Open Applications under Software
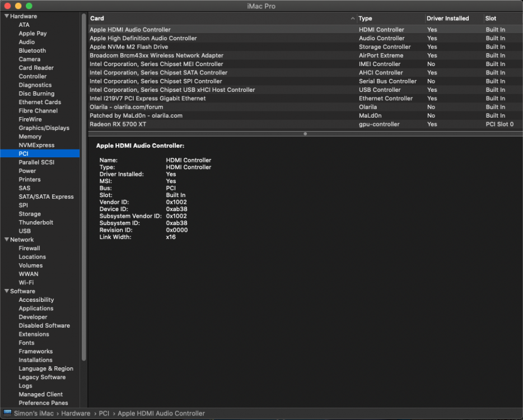 tap(36, 309)
